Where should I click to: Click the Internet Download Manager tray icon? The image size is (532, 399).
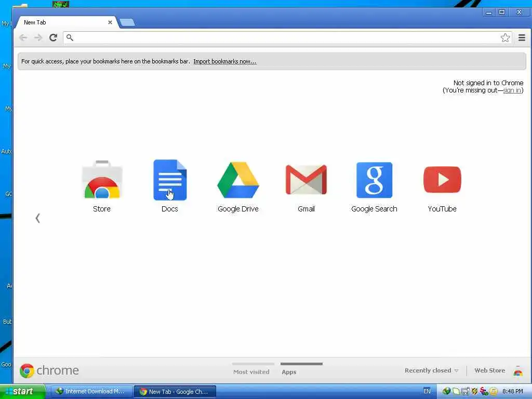446,391
